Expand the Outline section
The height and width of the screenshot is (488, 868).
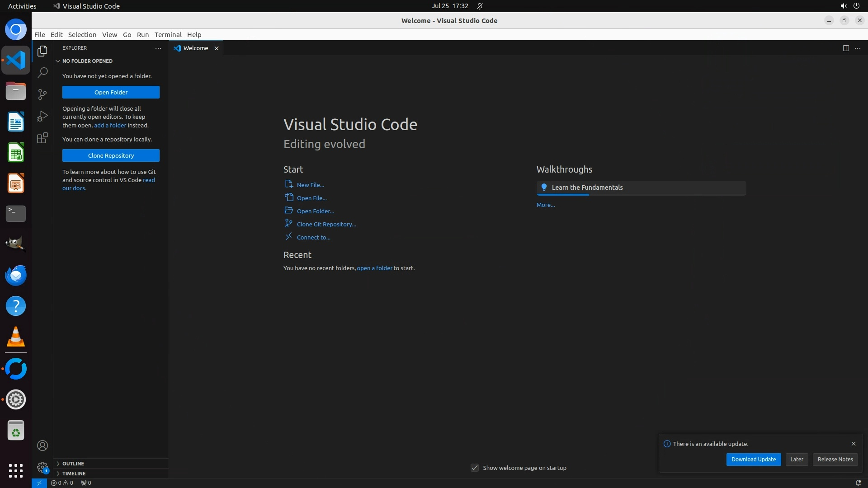click(x=73, y=464)
